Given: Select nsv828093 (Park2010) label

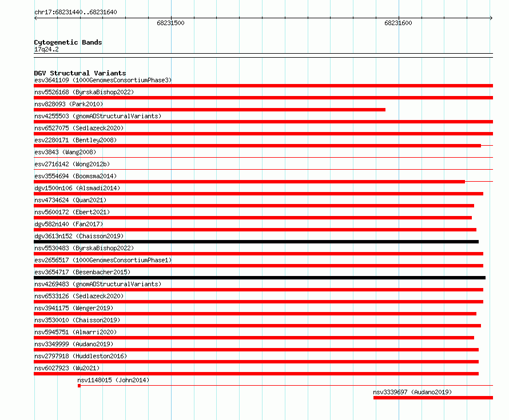Looking at the screenshot, I should coord(69,104).
